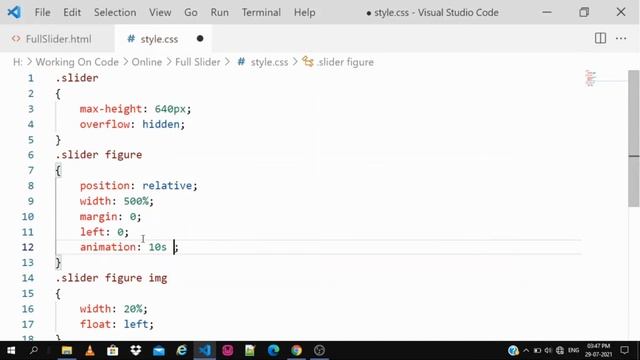Click the unsaved dot on style.css tab
Screen dimensions: 640x360
200,39
